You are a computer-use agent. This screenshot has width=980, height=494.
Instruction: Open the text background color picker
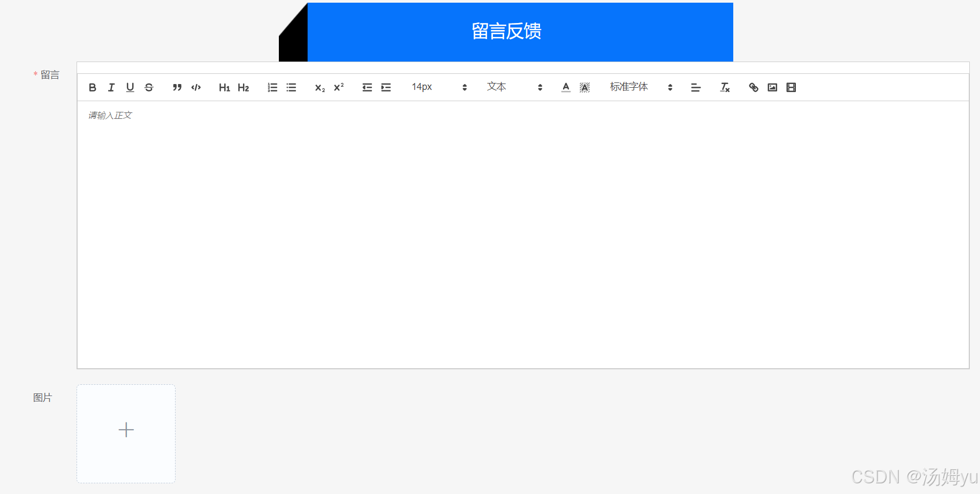tap(584, 87)
